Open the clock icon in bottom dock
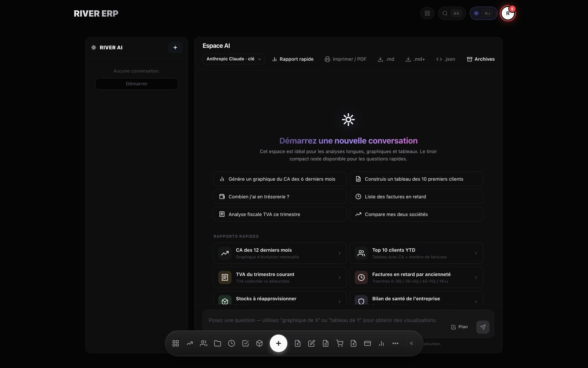This screenshot has height=368, width=588. 232,343
